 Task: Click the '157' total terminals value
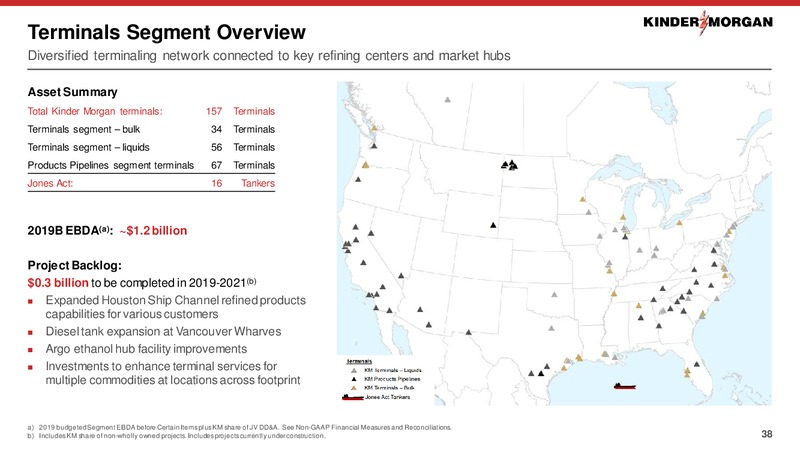(214, 111)
